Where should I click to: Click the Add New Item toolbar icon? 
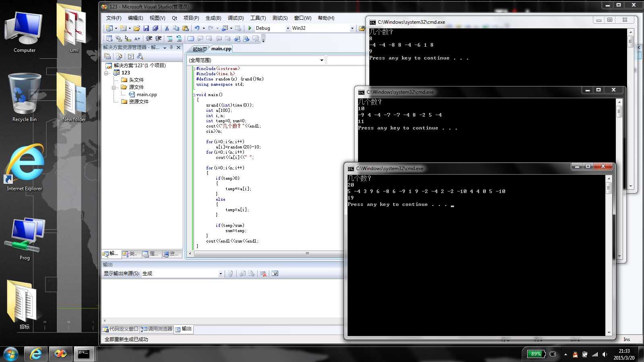point(123,28)
